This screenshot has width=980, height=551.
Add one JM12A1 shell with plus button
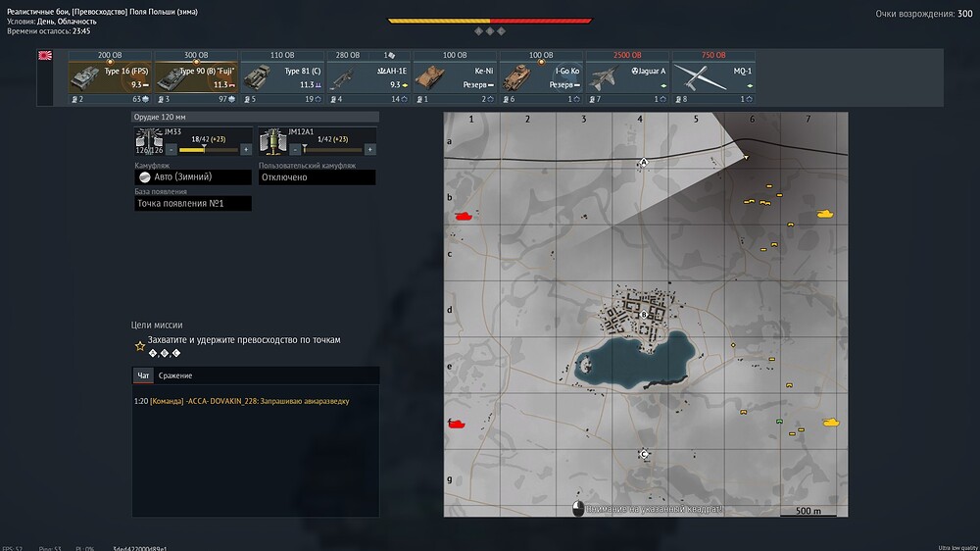369,150
